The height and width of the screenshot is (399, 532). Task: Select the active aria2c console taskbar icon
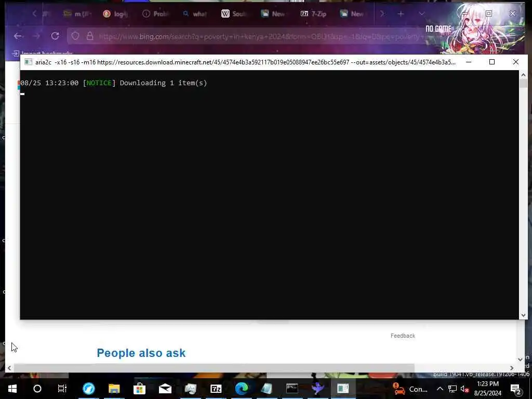[x=343, y=389]
